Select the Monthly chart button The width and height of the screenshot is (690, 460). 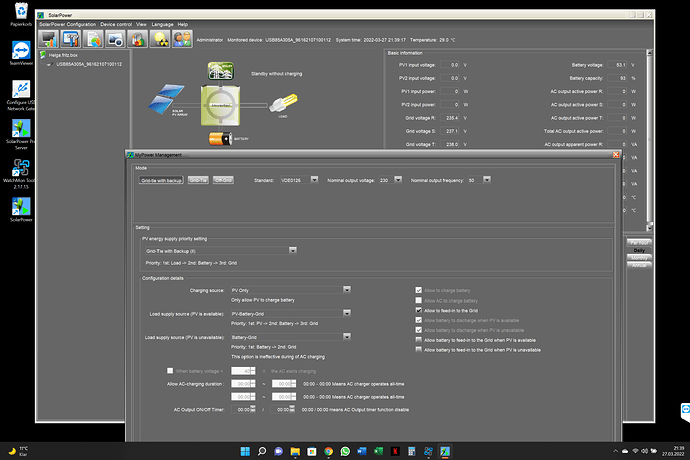pyautogui.click(x=639, y=258)
